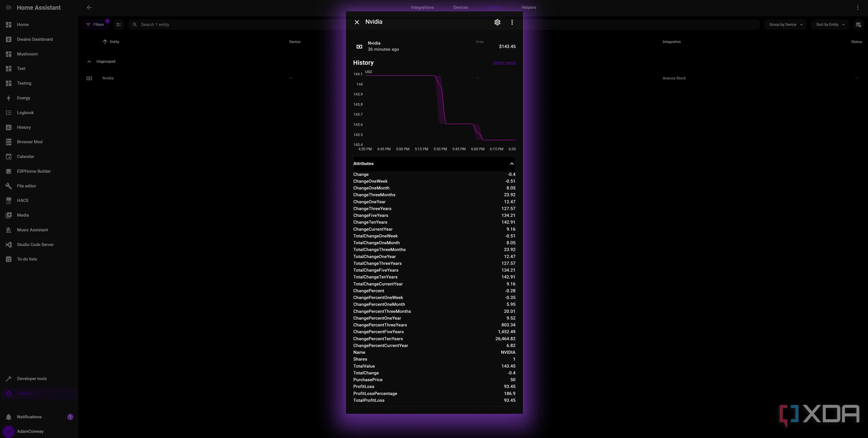Switch to the Entities tab
Image resolution: width=868 pixels, height=438 pixels.
coord(494,7)
